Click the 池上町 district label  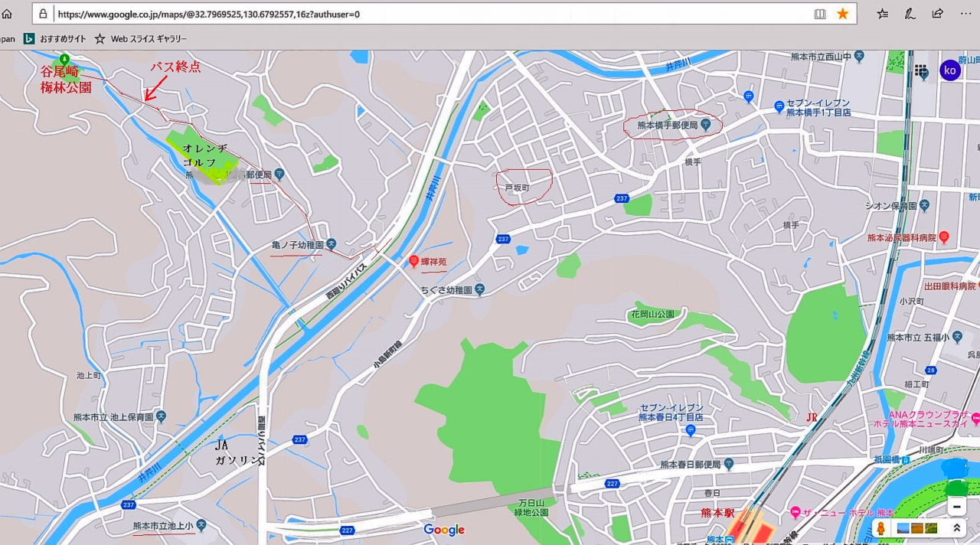click(89, 375)
